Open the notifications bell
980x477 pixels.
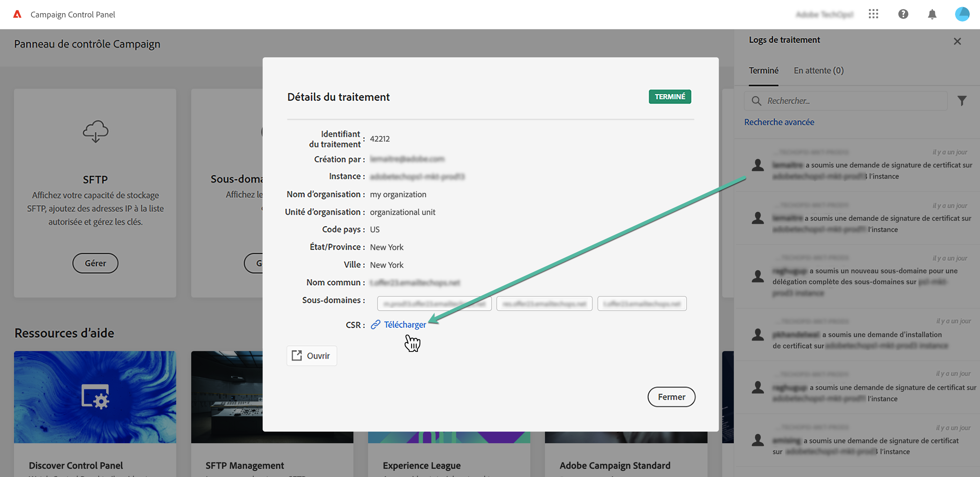pos(932,14)
